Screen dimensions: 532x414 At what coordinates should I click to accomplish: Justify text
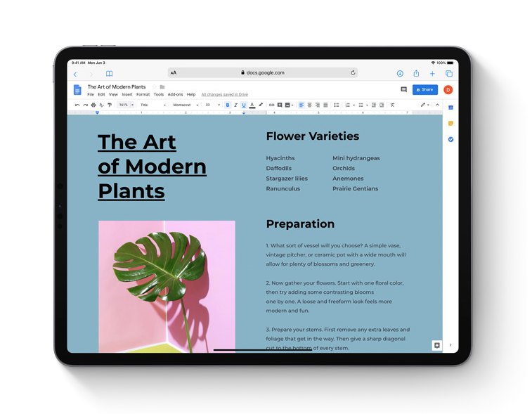pos(325,105)
